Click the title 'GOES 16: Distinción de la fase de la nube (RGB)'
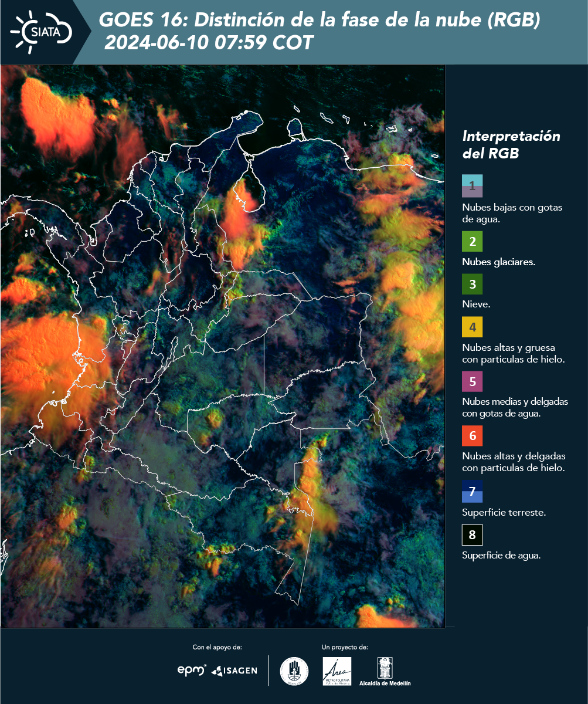This screenshot has height=704, width=588. coord(320,21)
